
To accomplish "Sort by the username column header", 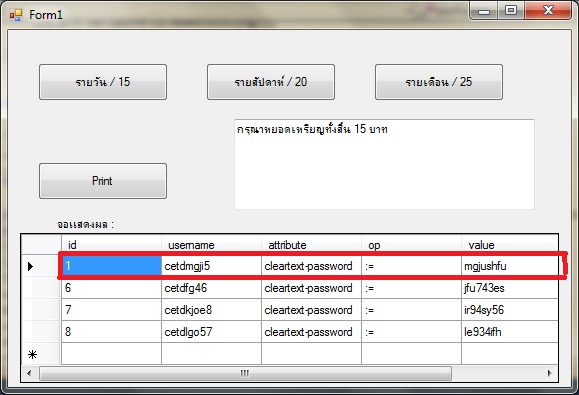I will pos(211,245).
